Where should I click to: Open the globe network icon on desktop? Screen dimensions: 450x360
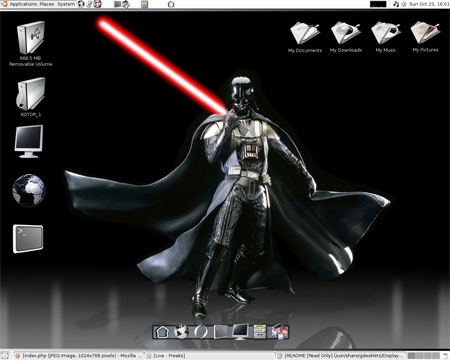click(29, 190)
